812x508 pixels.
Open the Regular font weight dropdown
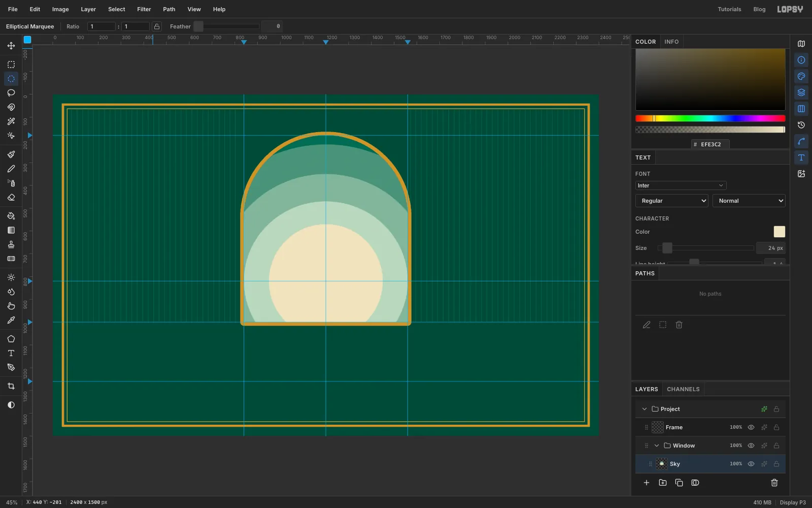point(672,201)
